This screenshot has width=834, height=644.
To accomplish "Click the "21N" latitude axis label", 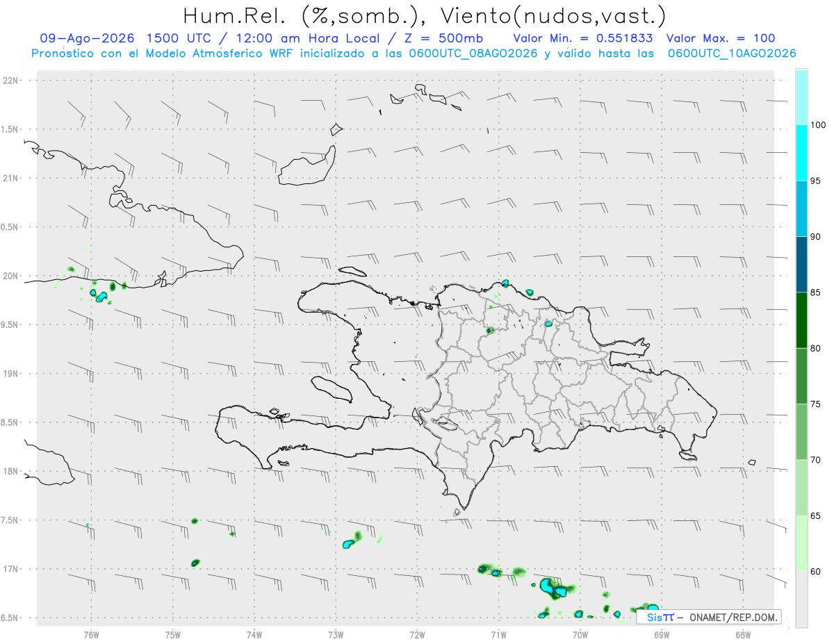I will coord(12,179).
